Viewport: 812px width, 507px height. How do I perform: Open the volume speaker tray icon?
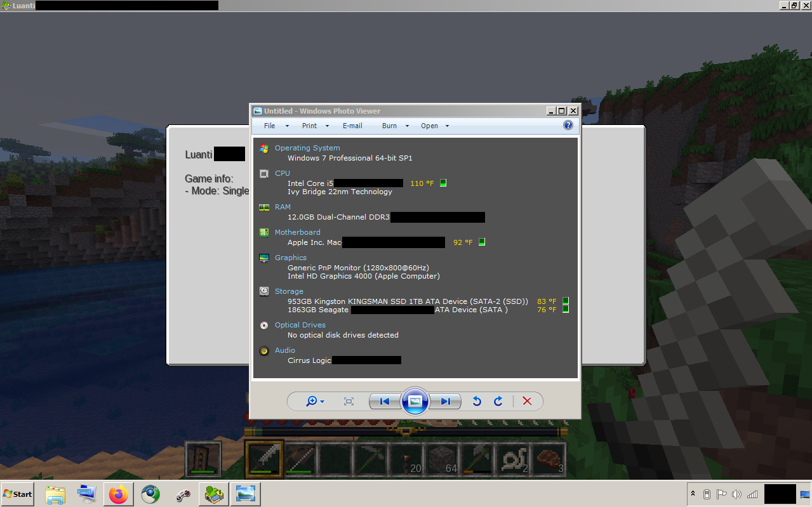pos(736,494)
